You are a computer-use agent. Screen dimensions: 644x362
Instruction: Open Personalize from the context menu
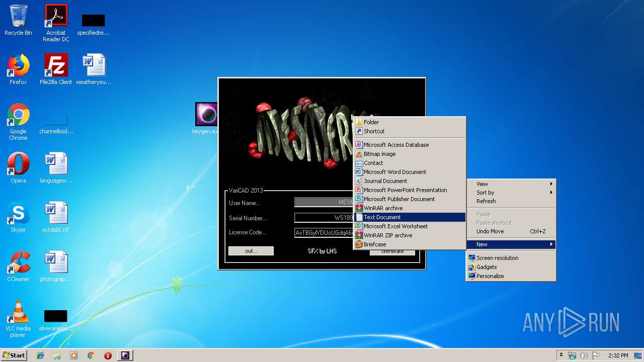[511, 276]
